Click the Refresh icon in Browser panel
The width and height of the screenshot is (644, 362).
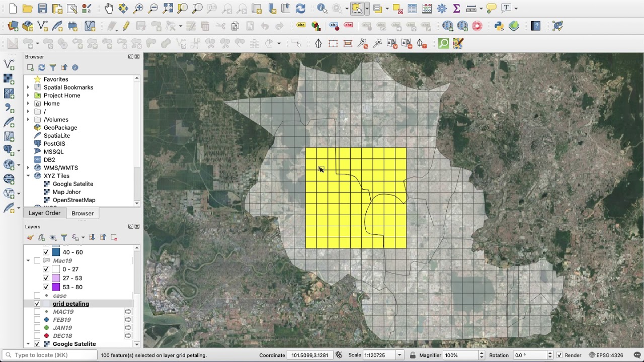(41, 67)
